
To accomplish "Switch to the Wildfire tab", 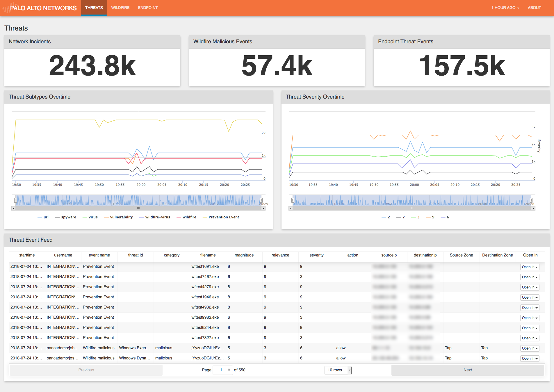I will (120, 8).
